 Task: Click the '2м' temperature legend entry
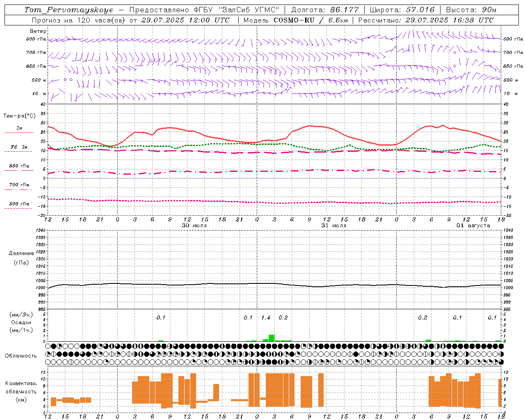[x=19, y=128]
